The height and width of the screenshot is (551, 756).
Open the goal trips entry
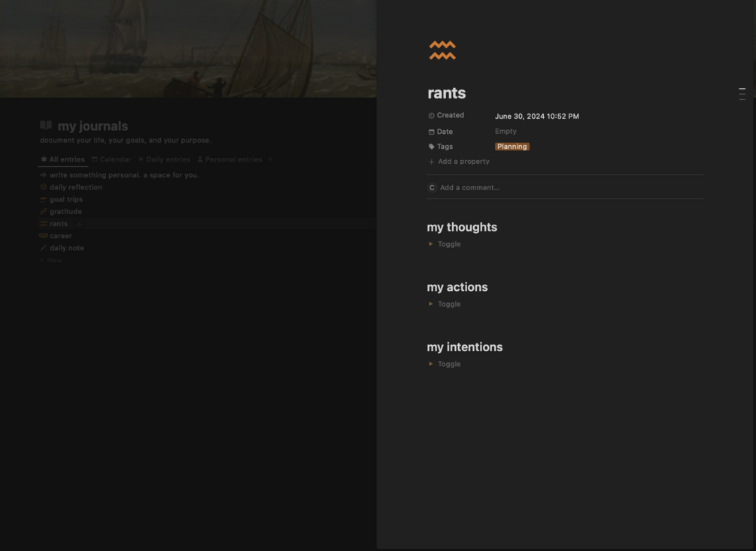click(x=66, y=199)
